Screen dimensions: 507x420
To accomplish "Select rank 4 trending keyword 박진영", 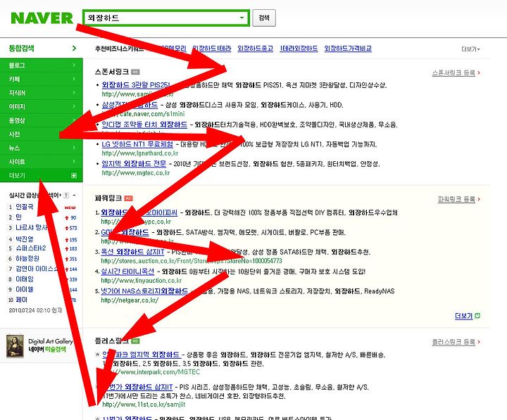I will tap(25, 239).
